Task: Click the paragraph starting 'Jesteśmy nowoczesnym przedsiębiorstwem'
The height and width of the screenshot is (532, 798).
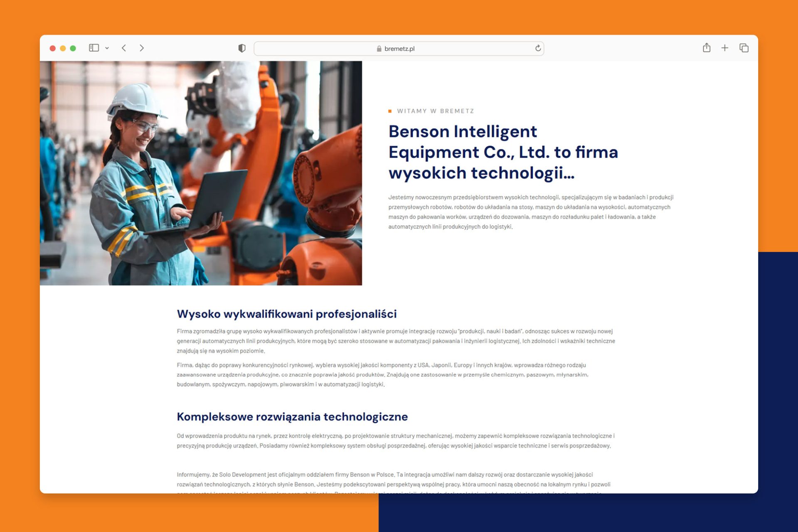Action: click(531, 212)
